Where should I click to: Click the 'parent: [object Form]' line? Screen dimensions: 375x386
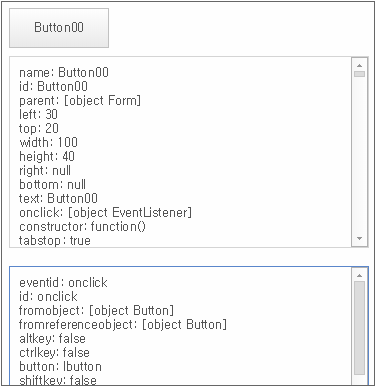pos(80,100)
